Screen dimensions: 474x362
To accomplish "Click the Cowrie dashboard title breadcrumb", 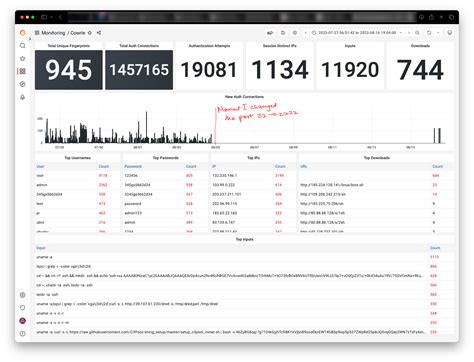I will [78, 33].
